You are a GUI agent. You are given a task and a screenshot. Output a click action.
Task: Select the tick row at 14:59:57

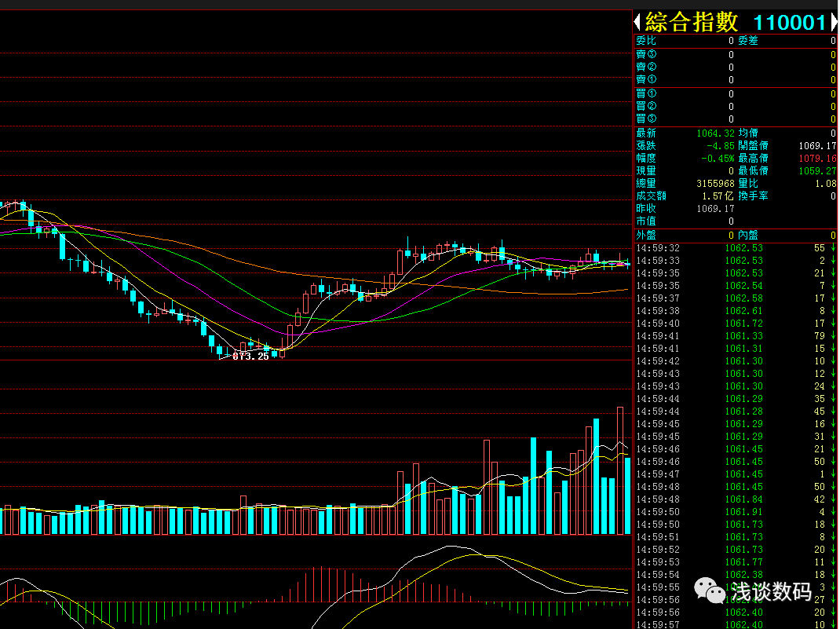tap(736, 625)
